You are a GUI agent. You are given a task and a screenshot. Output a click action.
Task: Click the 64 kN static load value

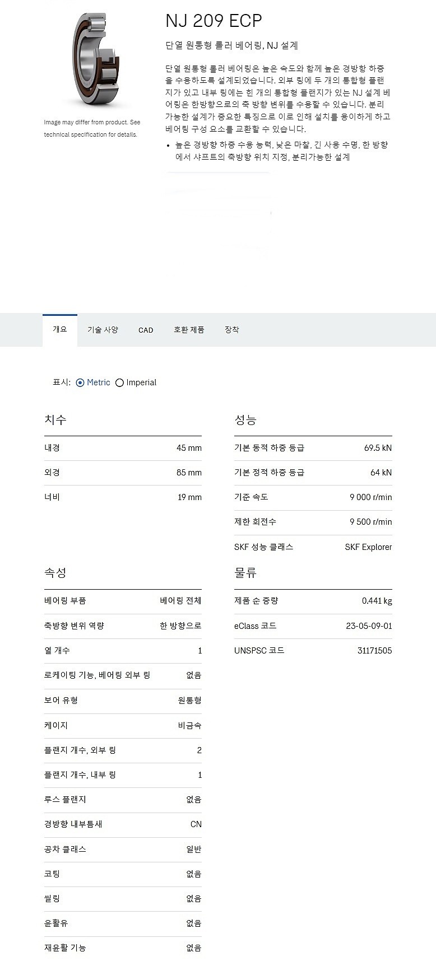point(381,473)
